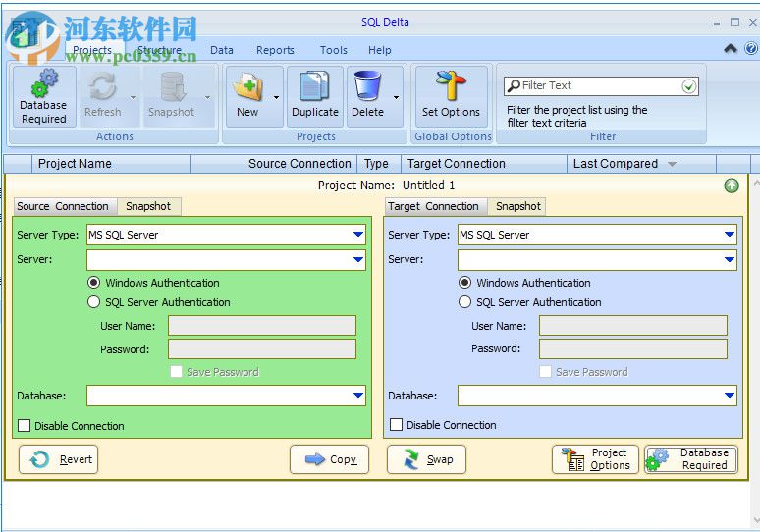
Task: Select target Windows Authentication radio
Action: coord(464,283)
